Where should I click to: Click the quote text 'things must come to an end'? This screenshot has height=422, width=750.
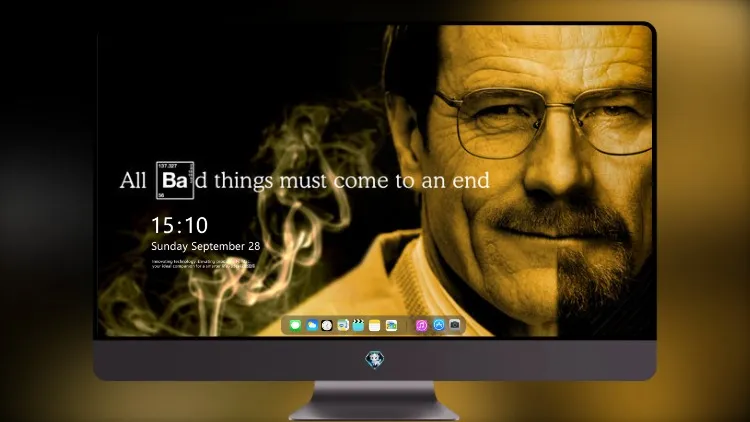pyautogui.click(x=352, y=180)
